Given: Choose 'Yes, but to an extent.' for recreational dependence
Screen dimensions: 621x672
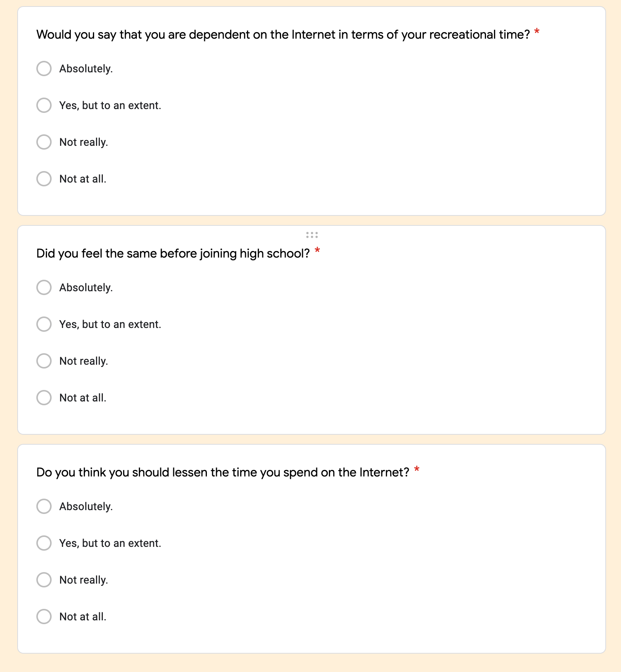Looking at the screenshot, I should 44,105.
